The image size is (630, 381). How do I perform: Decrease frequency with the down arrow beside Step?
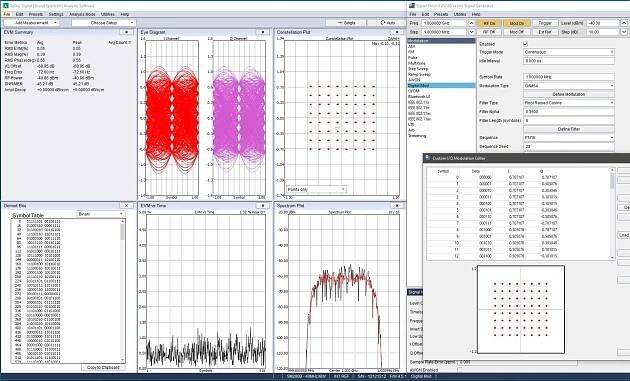[471, 32]
